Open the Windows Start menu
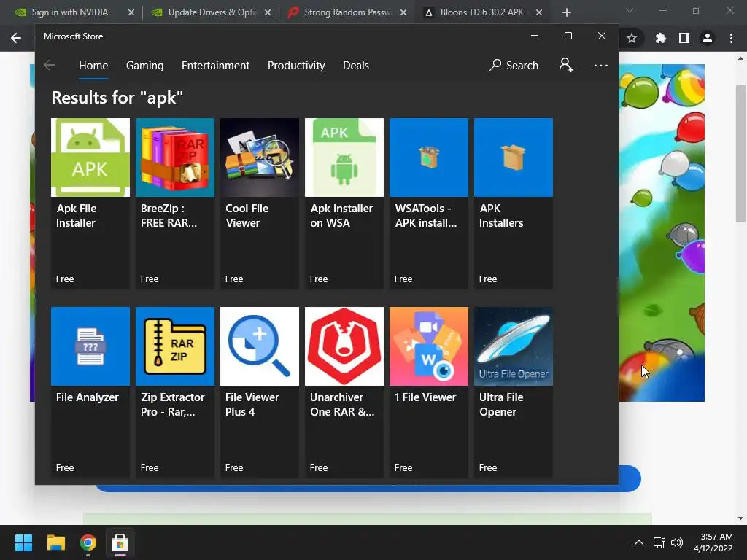The image size is (747, 560). (23, 542)
